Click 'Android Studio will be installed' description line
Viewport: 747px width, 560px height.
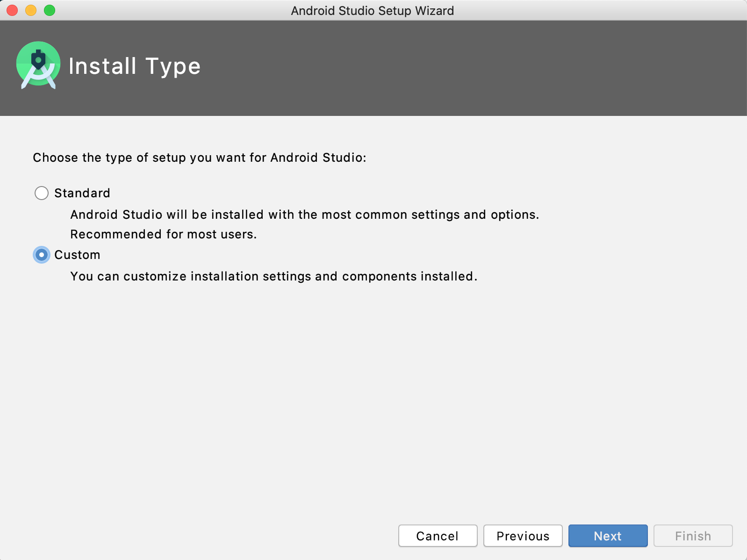pyautogui.click(x=305, y=215)
